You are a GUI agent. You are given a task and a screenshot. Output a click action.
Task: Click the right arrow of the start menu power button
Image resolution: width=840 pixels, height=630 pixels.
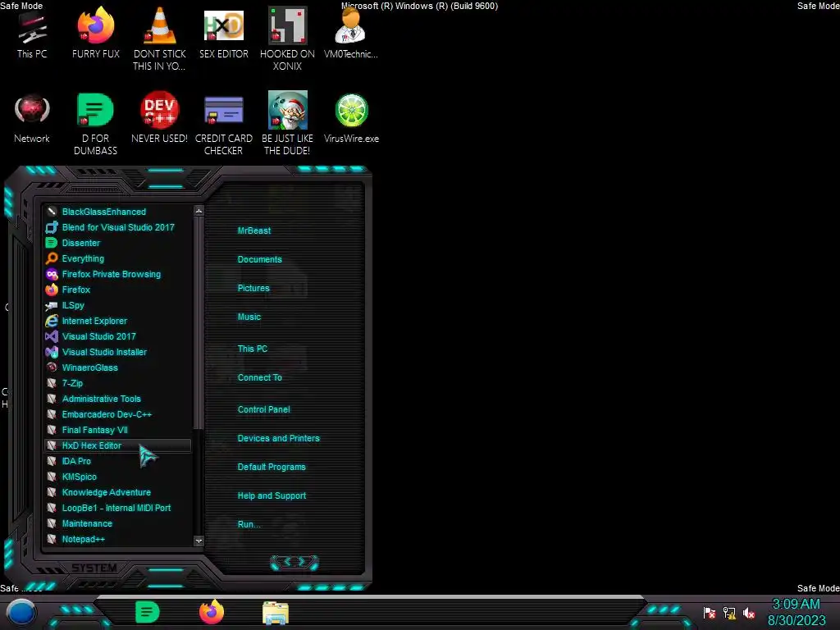tap(303, 561)
